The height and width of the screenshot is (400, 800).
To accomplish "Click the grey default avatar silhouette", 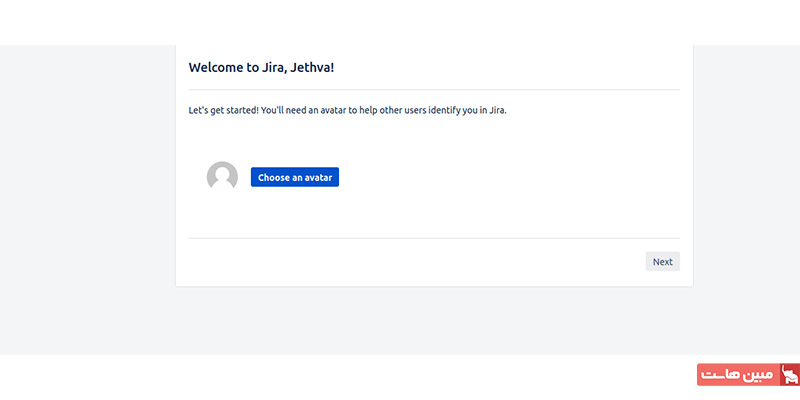I will point(222,177).
